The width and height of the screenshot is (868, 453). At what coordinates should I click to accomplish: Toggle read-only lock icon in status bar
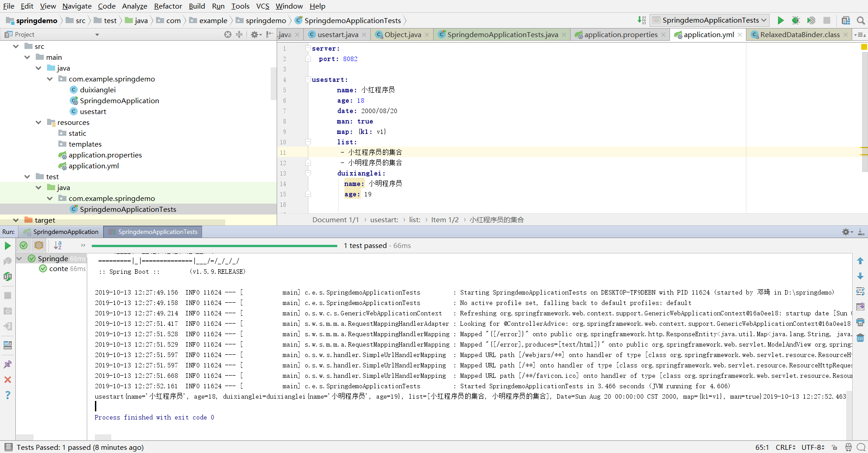[835, 447]
